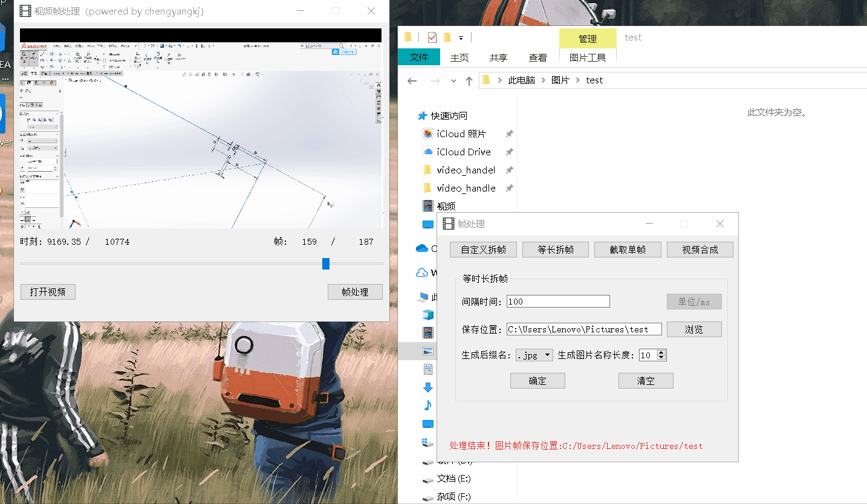Image resolution: width=867 pixels, height=504 pixels.
Task: Click the 保存位置 path field
Action: 584,329
